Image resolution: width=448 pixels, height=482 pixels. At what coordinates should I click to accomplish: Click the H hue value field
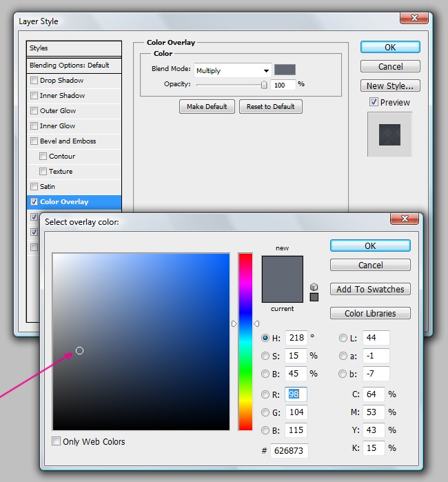(296, 338)
